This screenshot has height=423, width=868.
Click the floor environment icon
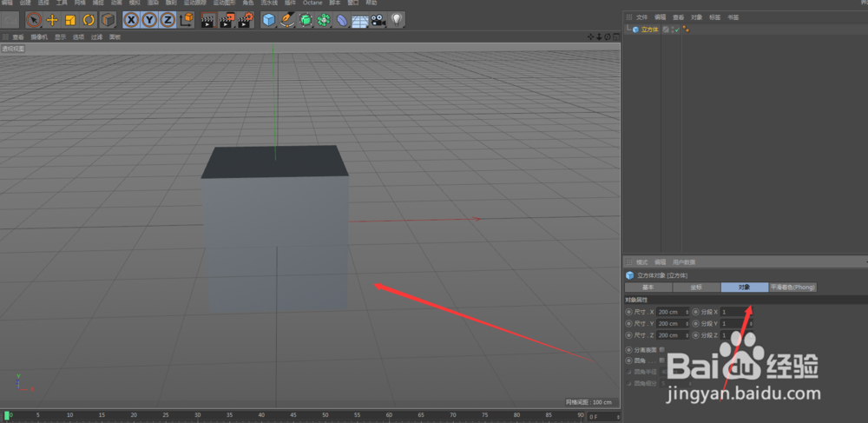coord(360,21)
